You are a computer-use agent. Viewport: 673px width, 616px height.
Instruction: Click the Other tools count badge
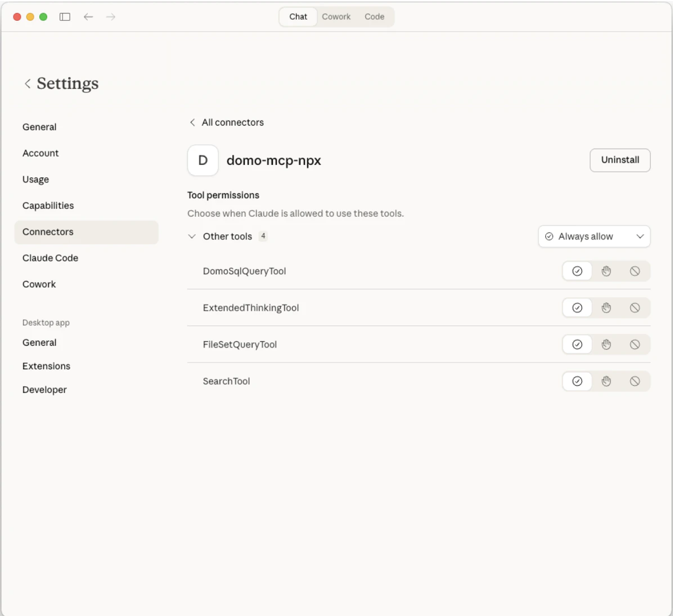263,236
